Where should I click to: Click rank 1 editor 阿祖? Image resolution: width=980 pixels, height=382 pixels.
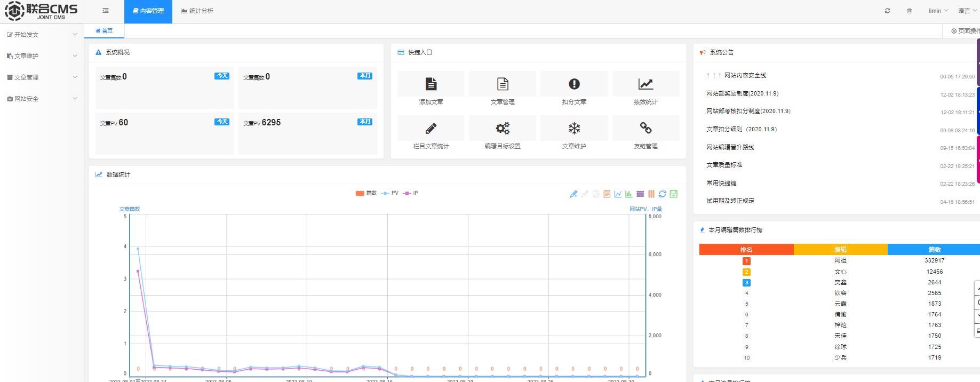coord(841,261)
